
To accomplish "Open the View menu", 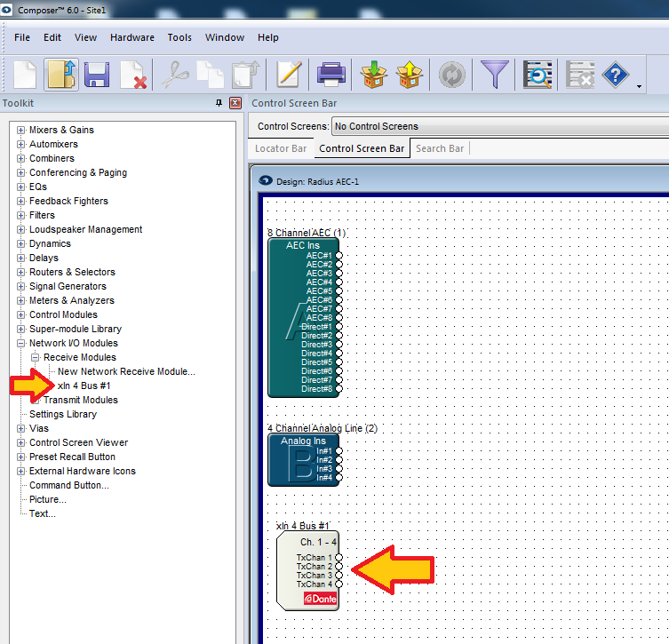I will [86, 37].
